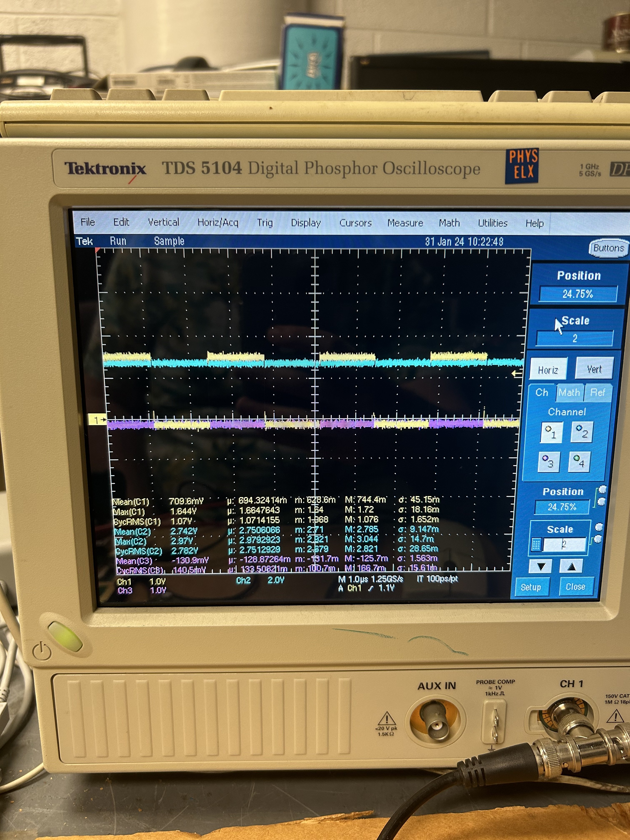Open the Trig menu
630x840 pixels.
(265, 223)
